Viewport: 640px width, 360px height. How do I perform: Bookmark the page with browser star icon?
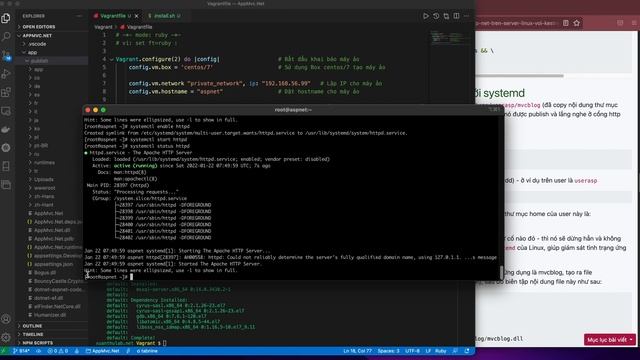point(576,23)
